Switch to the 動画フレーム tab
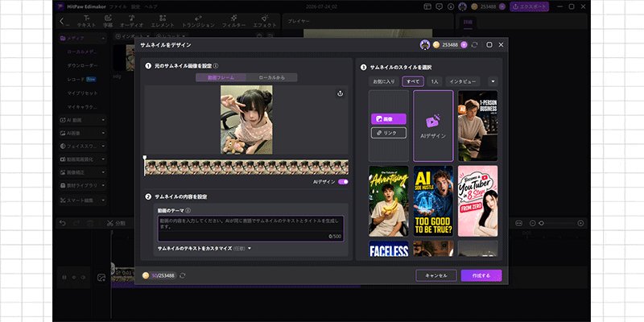The height and width of the screenshot is (322, 644). (221, 77)
